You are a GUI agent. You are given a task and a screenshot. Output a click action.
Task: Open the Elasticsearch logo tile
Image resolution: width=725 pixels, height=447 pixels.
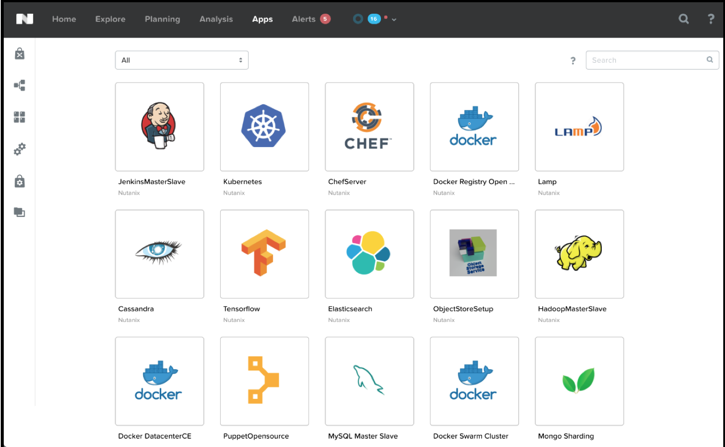point(369,254)
